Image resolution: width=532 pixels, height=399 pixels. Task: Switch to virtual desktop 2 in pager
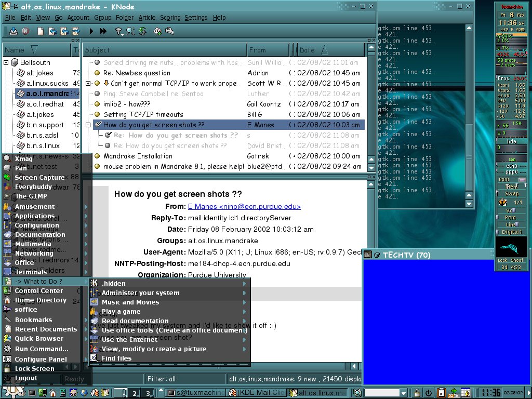coord(135,393)
